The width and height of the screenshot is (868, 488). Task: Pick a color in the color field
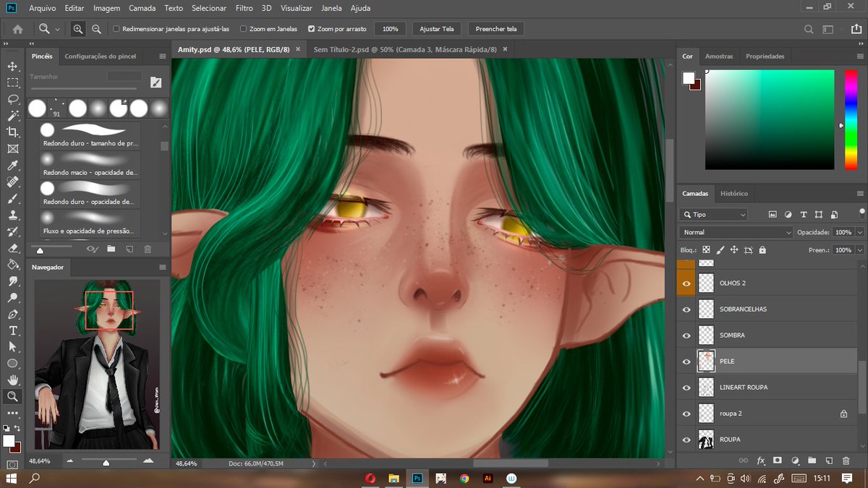point(770,119)
